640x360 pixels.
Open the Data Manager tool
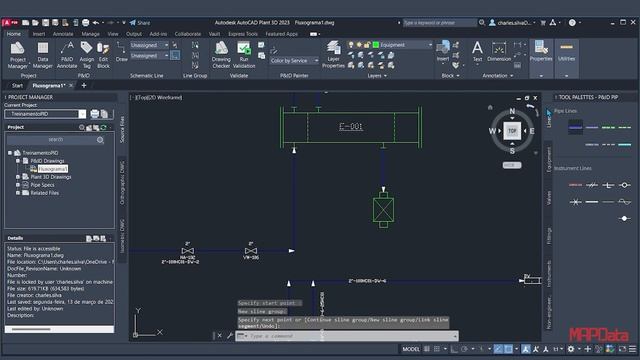tap(42, 55)
